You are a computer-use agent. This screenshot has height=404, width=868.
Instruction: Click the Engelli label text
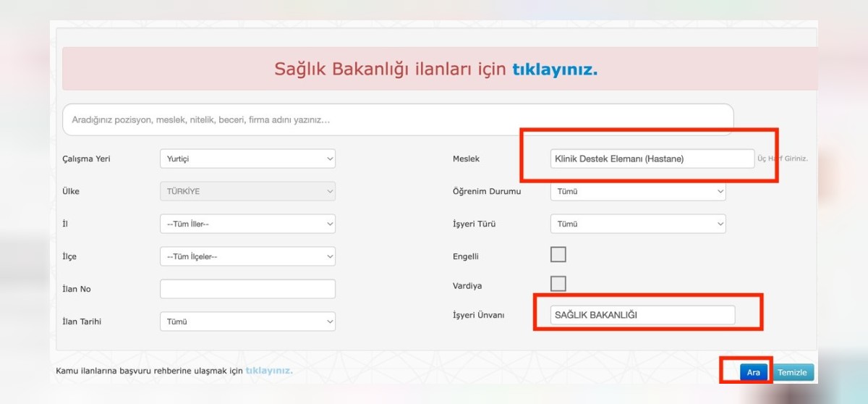pyautogui.click(x=466, y=256)
